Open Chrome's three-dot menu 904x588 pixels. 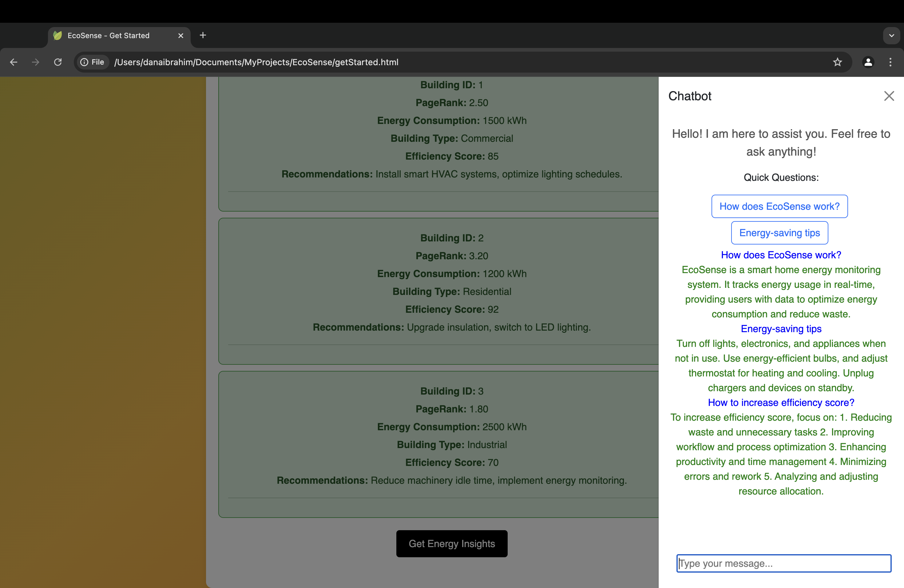coord(890,62)
